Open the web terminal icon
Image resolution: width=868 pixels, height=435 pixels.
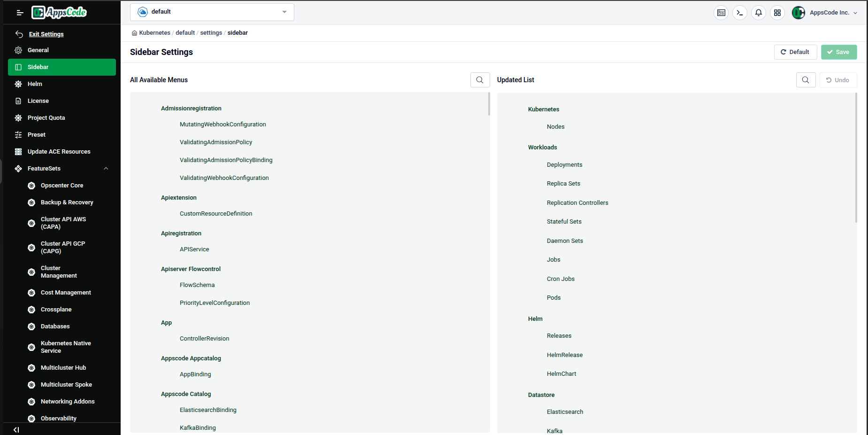pos(740,13)
